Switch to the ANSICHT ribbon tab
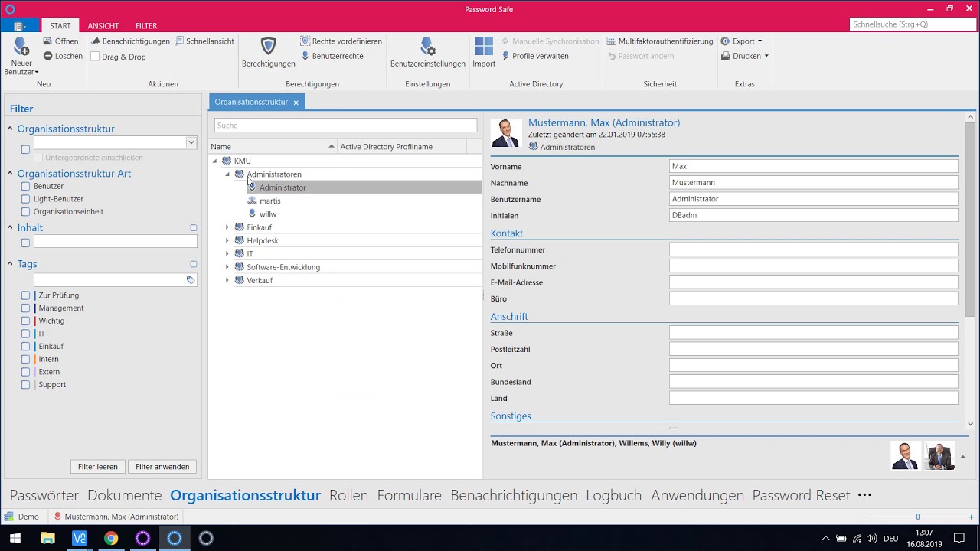Image resolution: width=980 pixels, height=551 pixels. (x=103, y=26)
